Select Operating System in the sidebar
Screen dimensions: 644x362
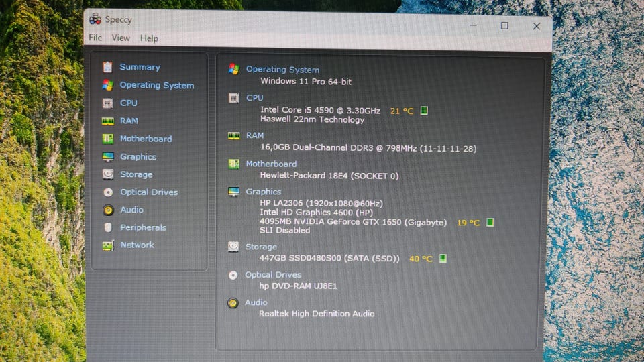[157, 85]
